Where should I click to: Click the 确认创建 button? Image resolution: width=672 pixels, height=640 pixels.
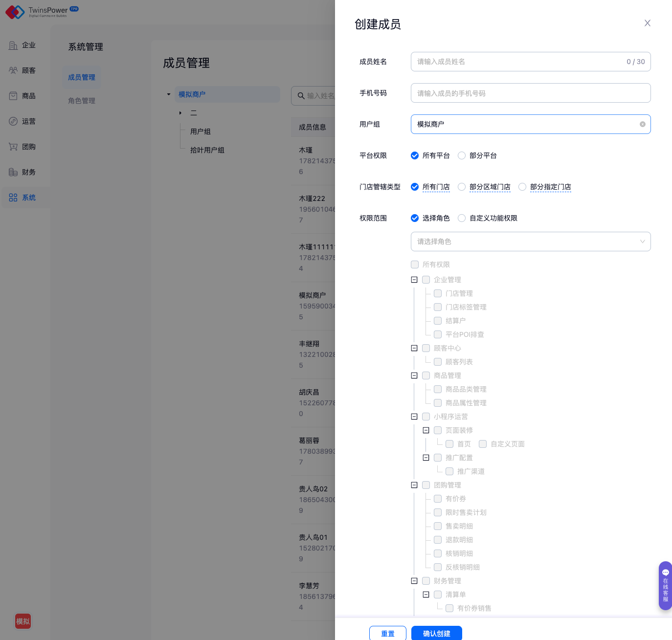pos(436,633)
